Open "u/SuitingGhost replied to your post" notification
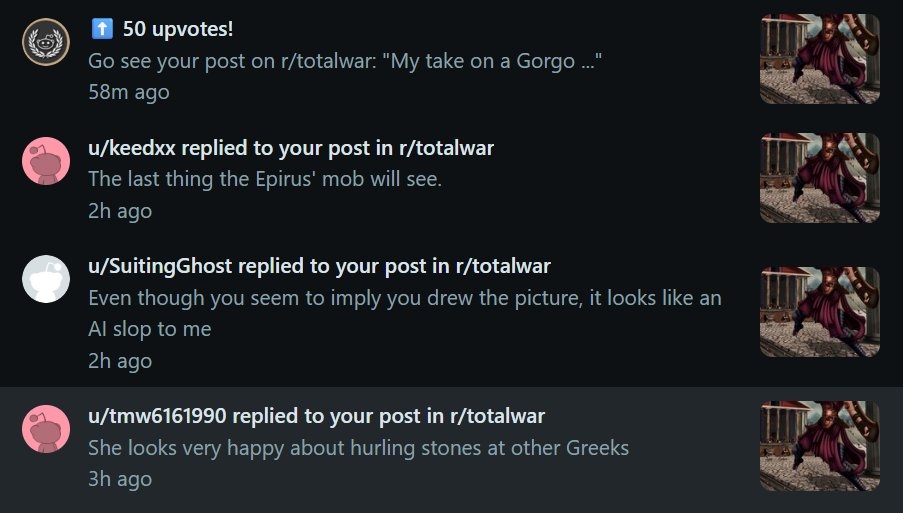Image resolution: width=903 pixels, height=513 pixels. [319, 266]
